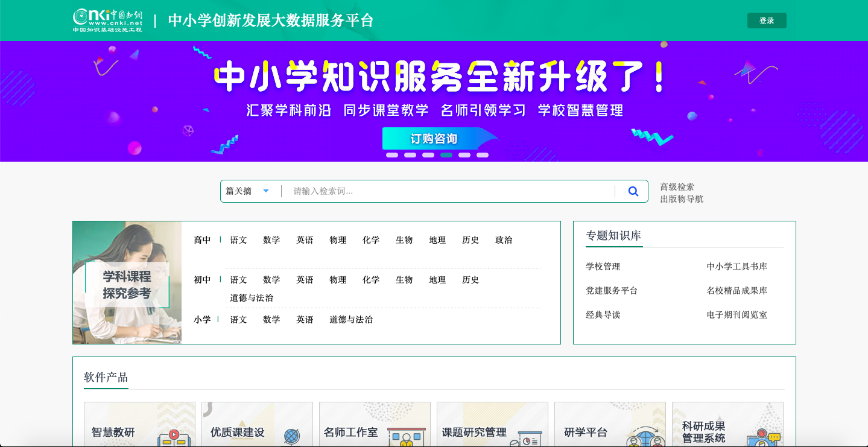This screenshot has height=447, width=868.
Task: Click the 登录 login button
Action: tap(767, 21)
